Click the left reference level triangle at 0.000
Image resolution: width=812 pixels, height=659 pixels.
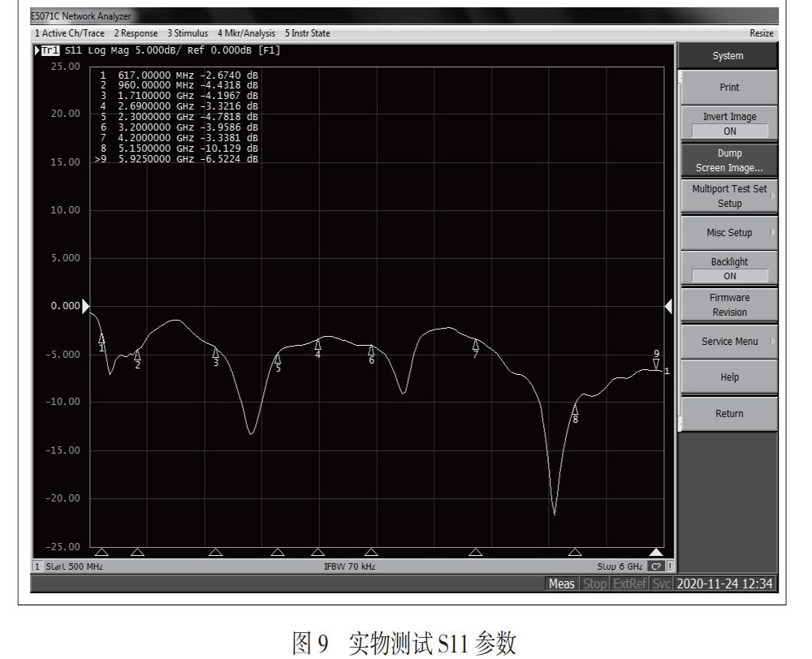point(85,306)
